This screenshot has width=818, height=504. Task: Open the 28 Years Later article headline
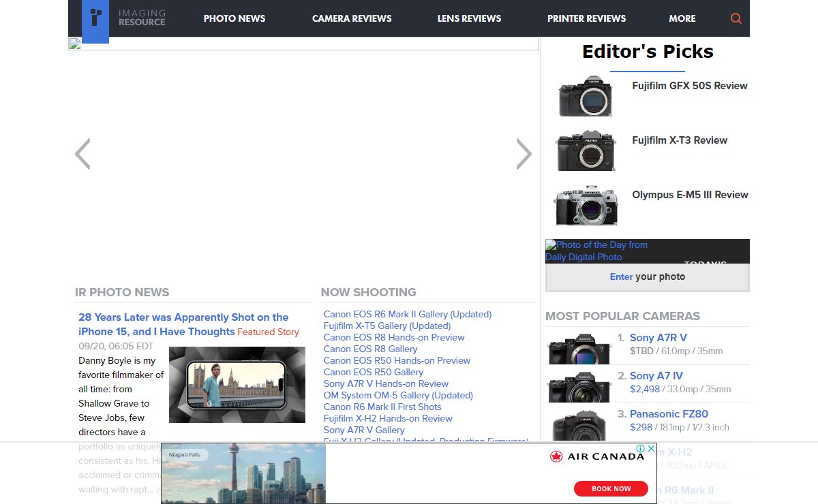183,324
